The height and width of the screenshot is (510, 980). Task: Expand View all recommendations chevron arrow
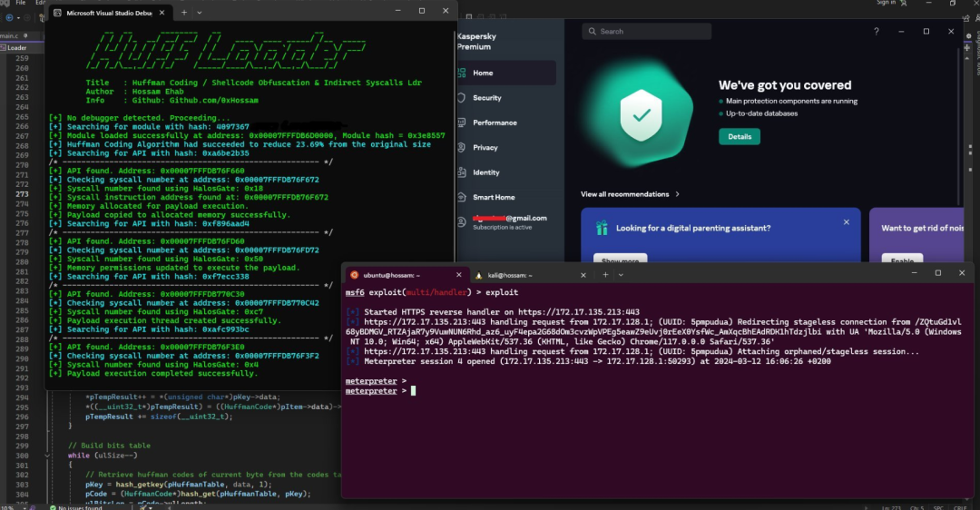point(678,194)
